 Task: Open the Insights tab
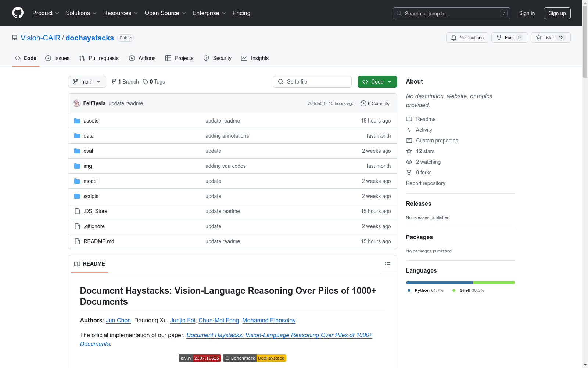255,58
